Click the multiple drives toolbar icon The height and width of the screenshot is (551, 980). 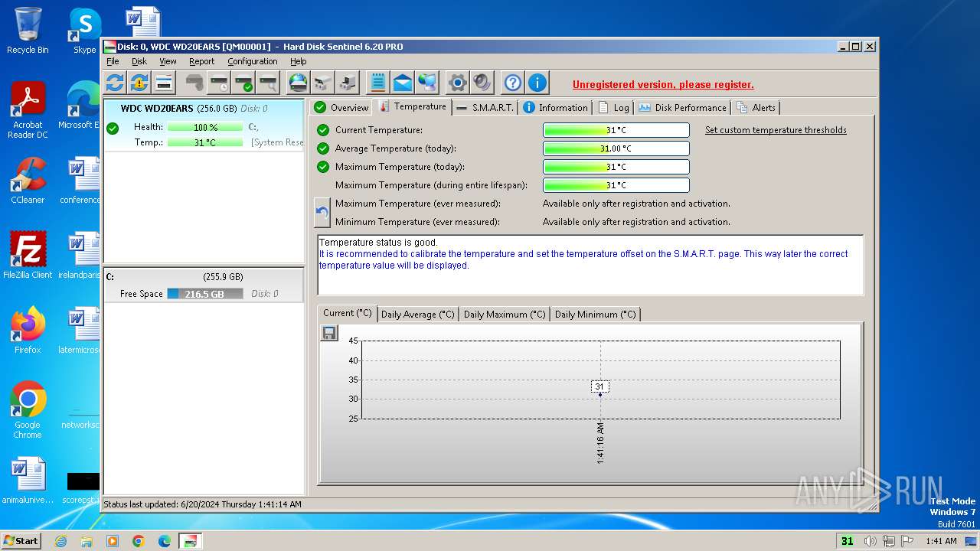(322, 83)
